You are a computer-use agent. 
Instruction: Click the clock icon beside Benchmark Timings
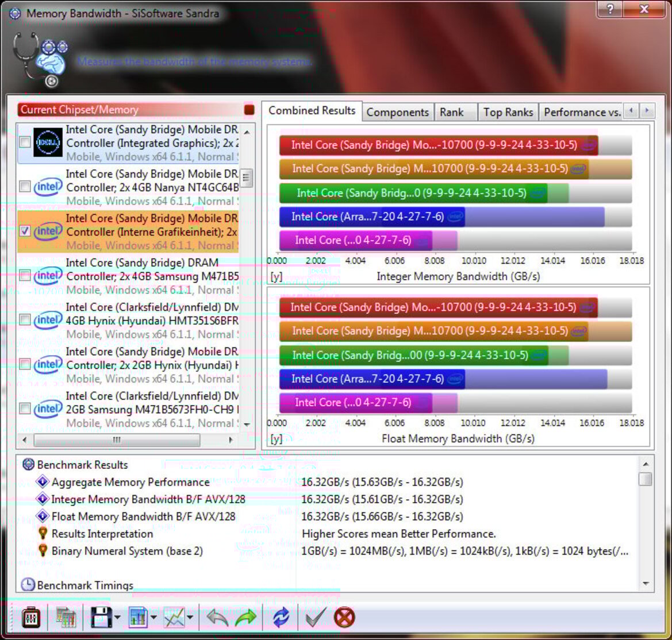click(x=28, y=585)
